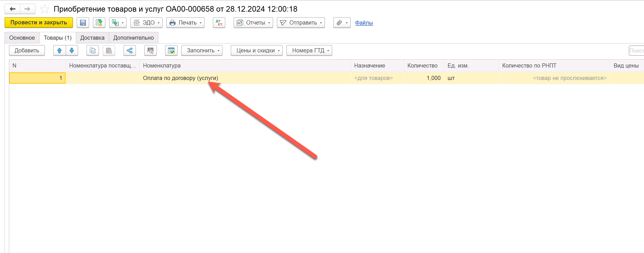This screenshot has width=644, height=253.
Task: Click the copy rows icon
Action: click(93, 50)
